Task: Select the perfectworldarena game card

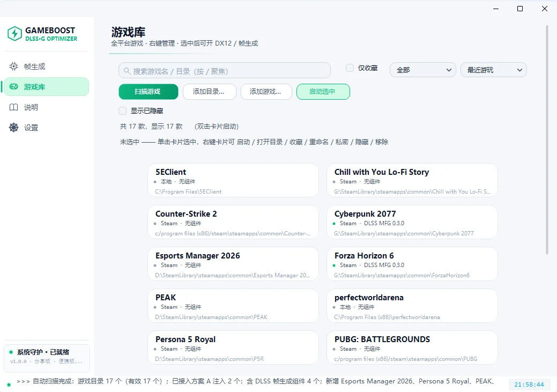Action: click(x=412, y=306)
